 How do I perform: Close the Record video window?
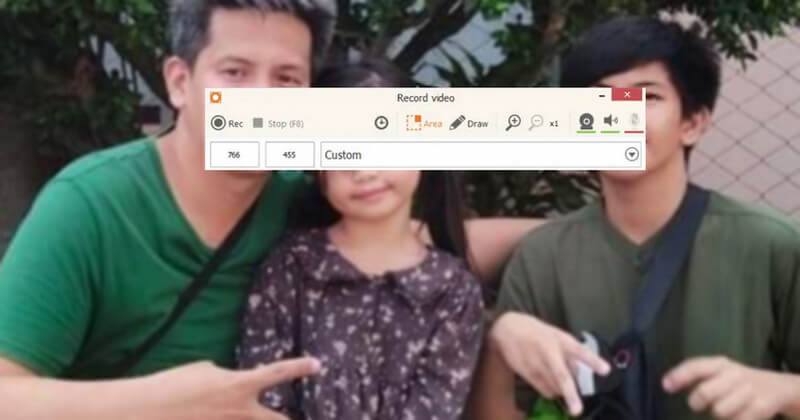(x=627, y=94)
